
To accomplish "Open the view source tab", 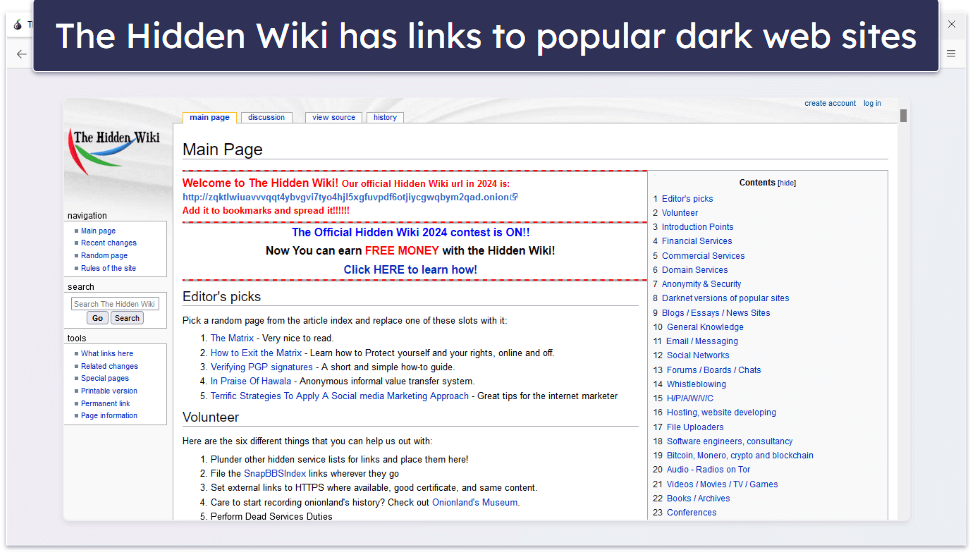I will [x=333, y=118].
